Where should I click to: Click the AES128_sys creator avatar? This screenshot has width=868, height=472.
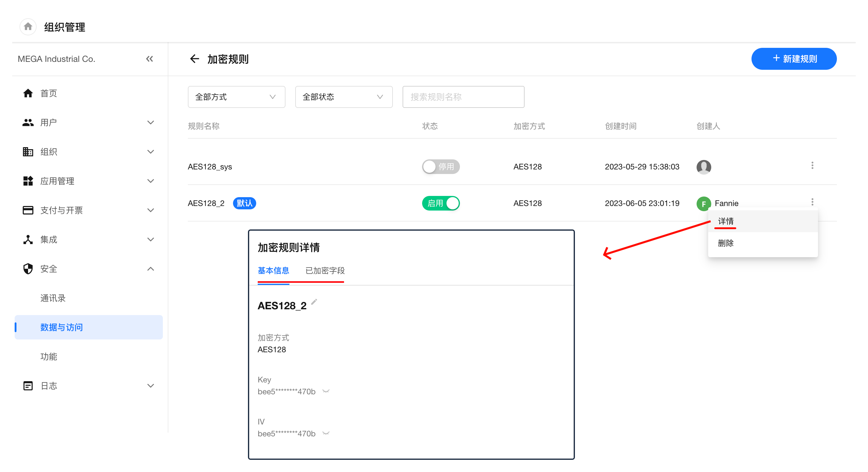click(704, 167)
